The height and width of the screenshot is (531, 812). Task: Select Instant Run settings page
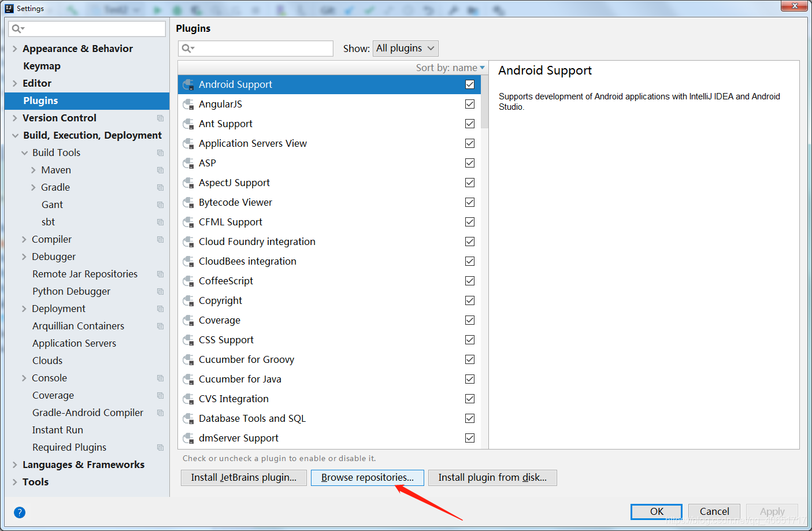pyautogui.click(x=58, y=430)
